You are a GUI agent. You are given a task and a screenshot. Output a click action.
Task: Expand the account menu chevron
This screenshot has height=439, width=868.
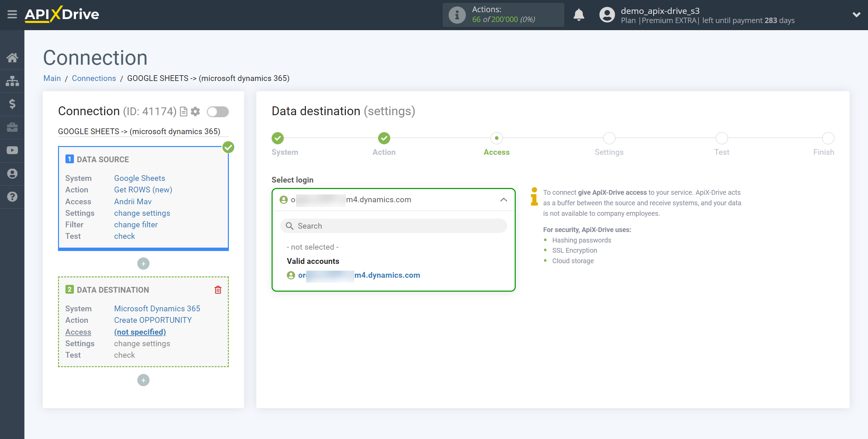tap(856, 15)
